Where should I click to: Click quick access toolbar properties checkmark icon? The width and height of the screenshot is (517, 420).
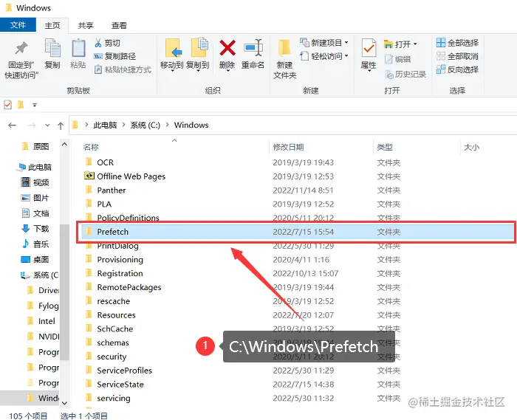7,105
